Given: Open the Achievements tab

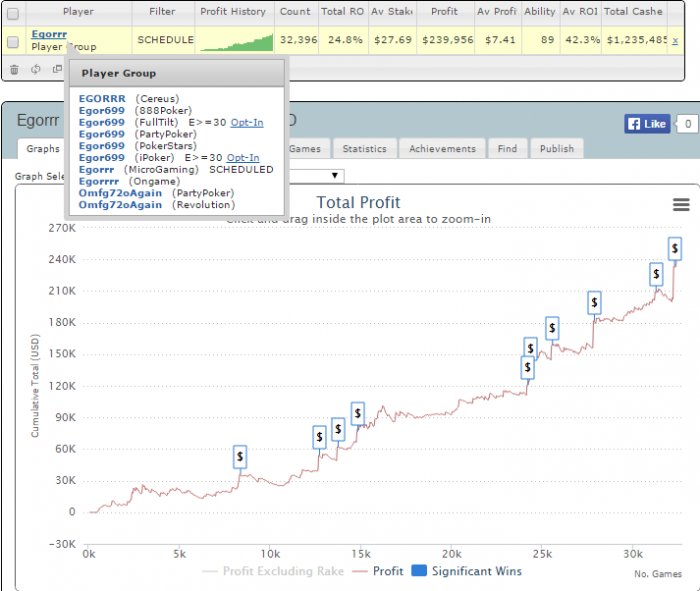Looking at the screenshot, I should (442, 149).
